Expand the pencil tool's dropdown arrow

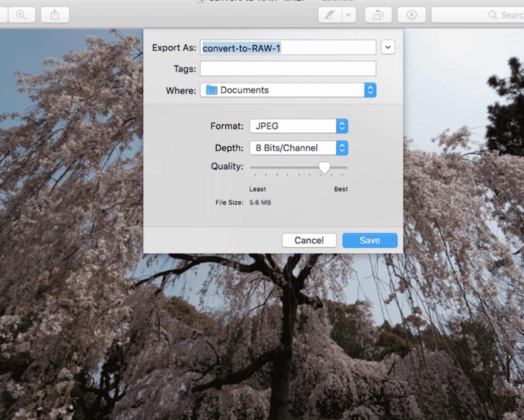pos(348,15)
